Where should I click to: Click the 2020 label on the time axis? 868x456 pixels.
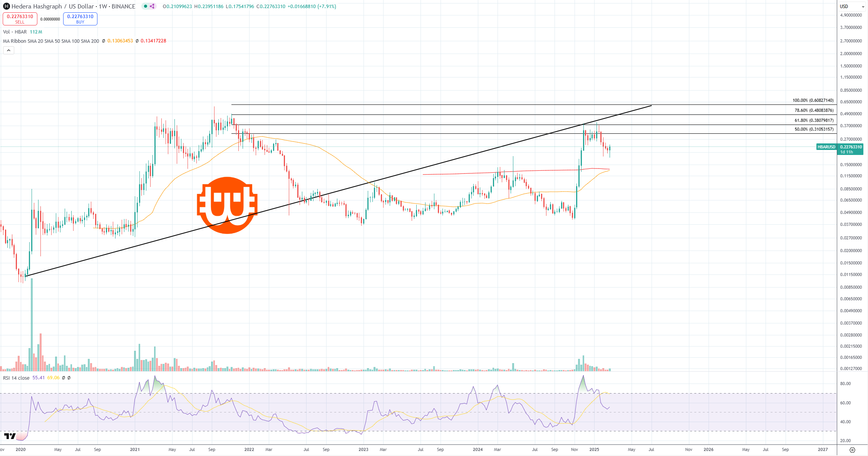click(x=20, y=449)
